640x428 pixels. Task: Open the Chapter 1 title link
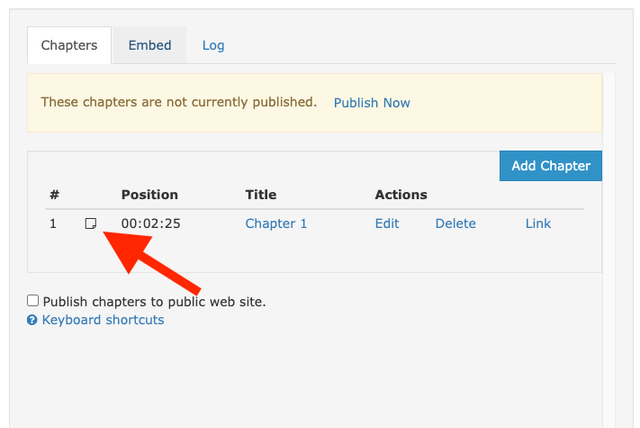(276, 224)
